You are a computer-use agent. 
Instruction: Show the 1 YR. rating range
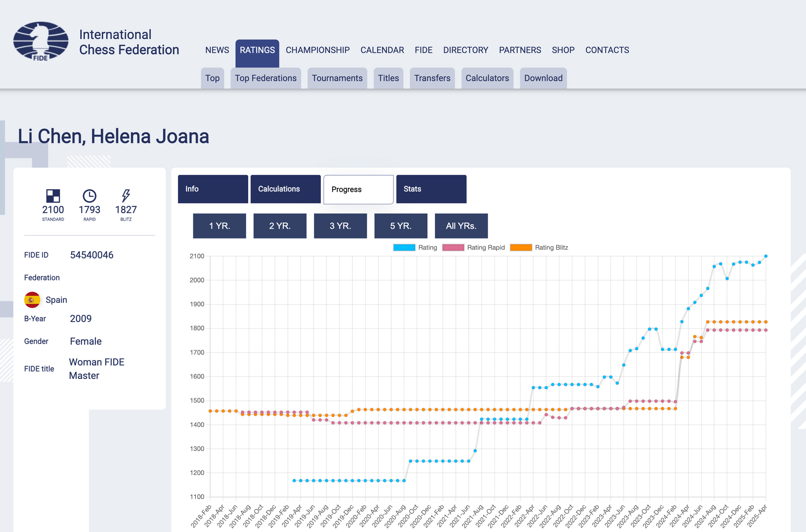point(219,226)
